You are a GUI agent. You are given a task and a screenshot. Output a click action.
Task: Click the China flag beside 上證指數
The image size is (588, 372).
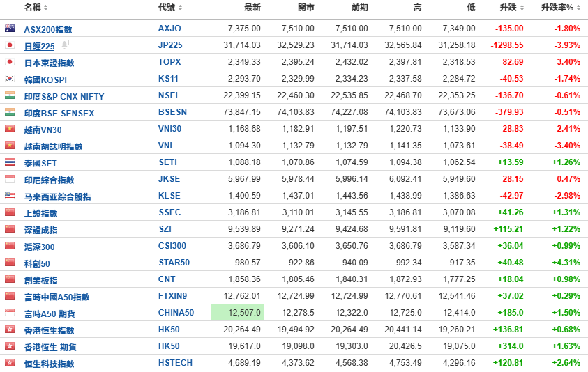click(10, 212)
